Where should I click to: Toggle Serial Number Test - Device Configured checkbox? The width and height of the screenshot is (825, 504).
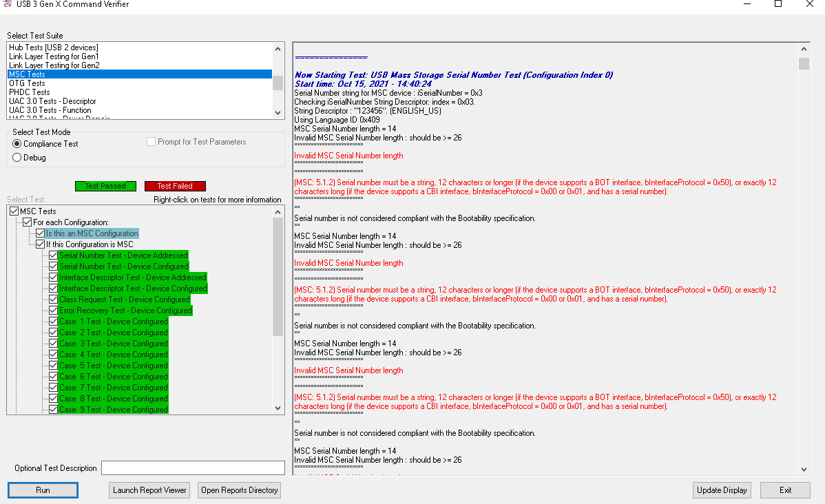coord(54,266)
